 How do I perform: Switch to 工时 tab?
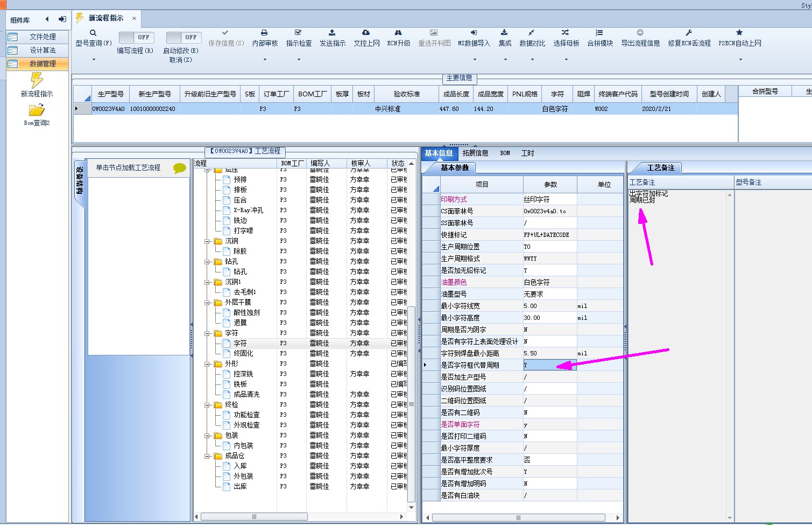tap(527, 153)
